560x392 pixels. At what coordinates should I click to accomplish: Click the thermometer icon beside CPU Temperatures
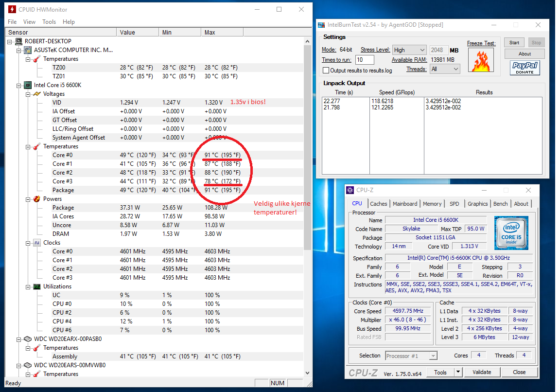[x=37, y=146]
